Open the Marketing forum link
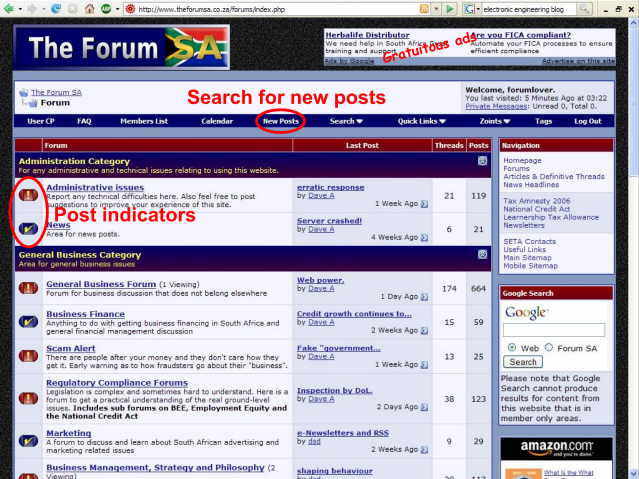The width and height of the screenshot is (639, 479). click(68, 433)
